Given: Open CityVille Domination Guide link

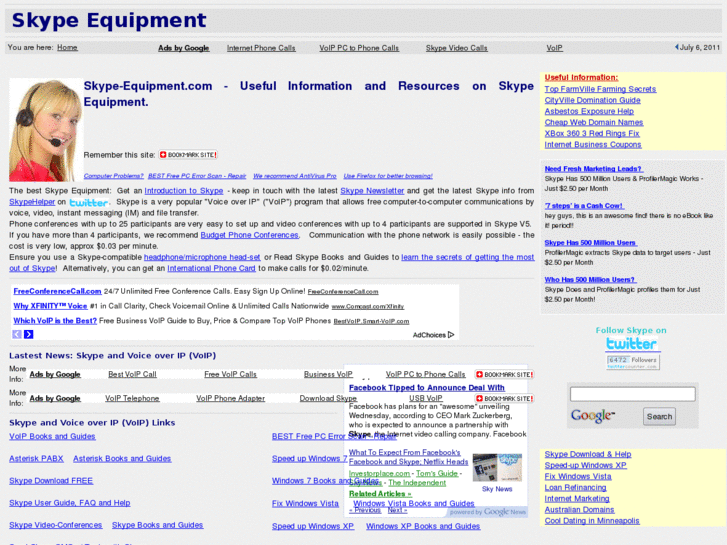Looking at the screenshot, I should (x=593, y=100).
